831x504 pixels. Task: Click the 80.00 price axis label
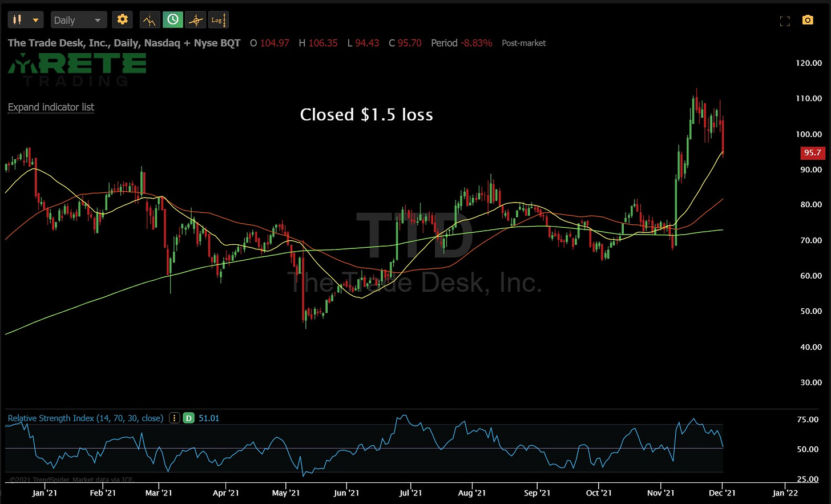(x=811, y=204)
